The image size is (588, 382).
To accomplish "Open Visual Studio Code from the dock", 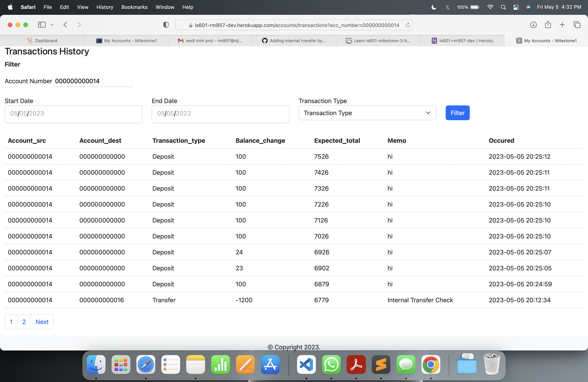I will point(306,364).
